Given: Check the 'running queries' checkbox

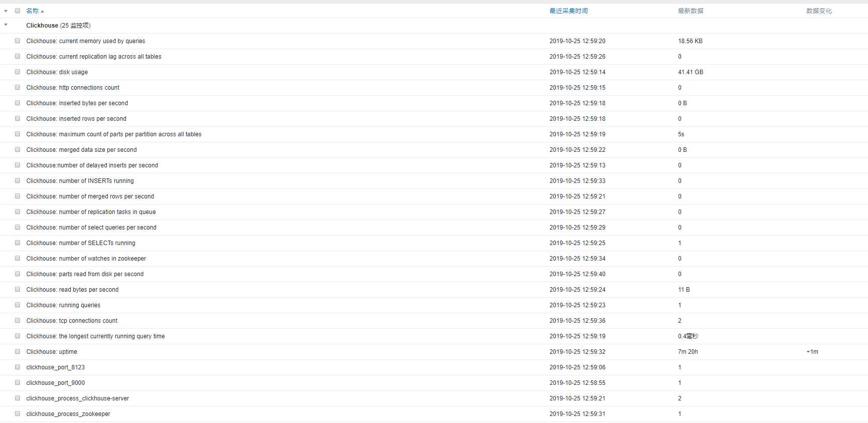Looking at the screenshot, I should (x=18, y=305).
